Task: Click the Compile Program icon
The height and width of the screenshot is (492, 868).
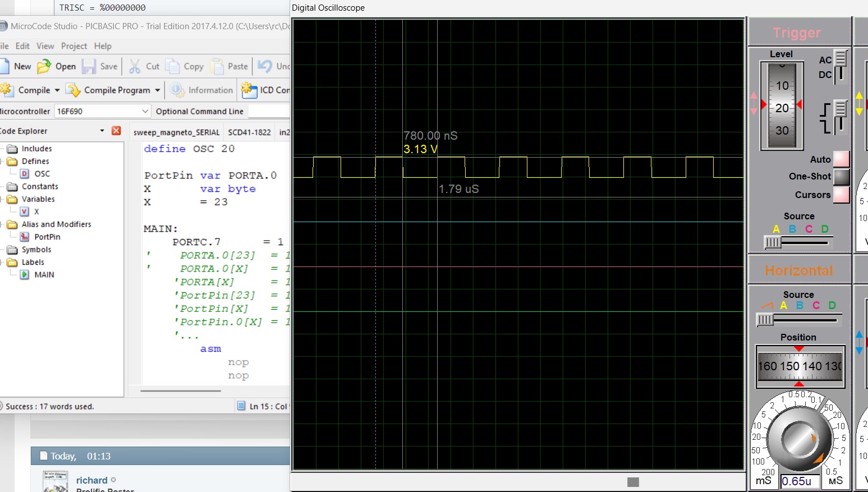Action: [73, 90]
